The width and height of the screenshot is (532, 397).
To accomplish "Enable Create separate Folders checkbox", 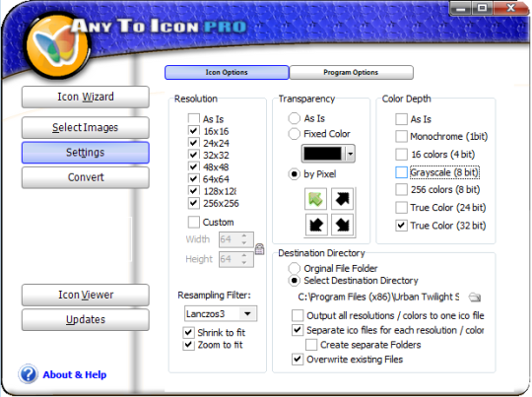I will [311, 345].
